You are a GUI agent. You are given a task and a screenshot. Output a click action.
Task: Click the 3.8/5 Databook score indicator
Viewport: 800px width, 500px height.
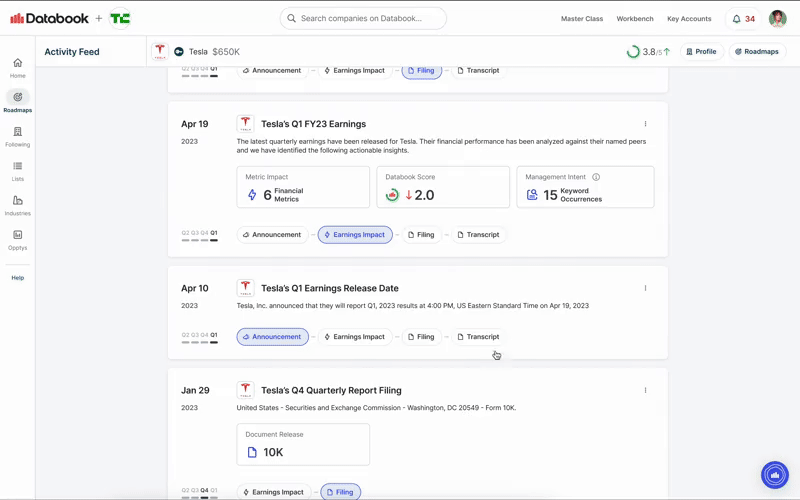[648, 52]
